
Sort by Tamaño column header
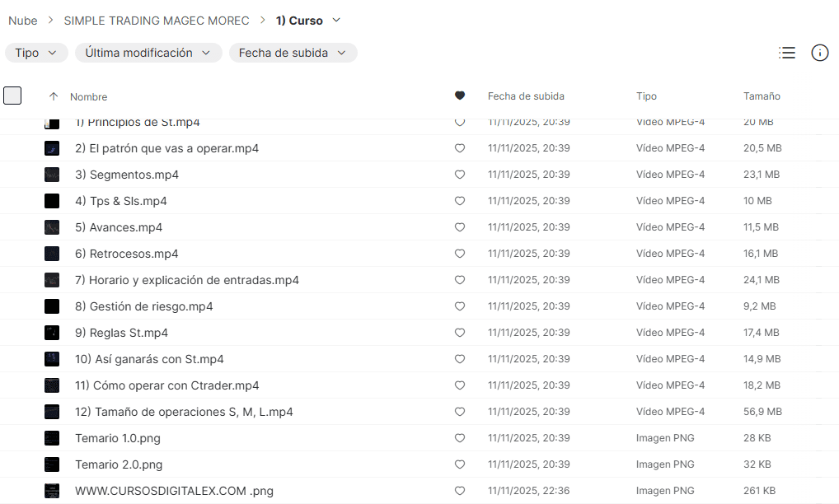click(x=762, y=96)
